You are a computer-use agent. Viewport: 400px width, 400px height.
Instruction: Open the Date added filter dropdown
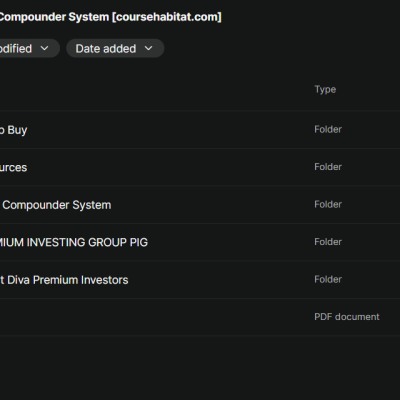point(115,49)
